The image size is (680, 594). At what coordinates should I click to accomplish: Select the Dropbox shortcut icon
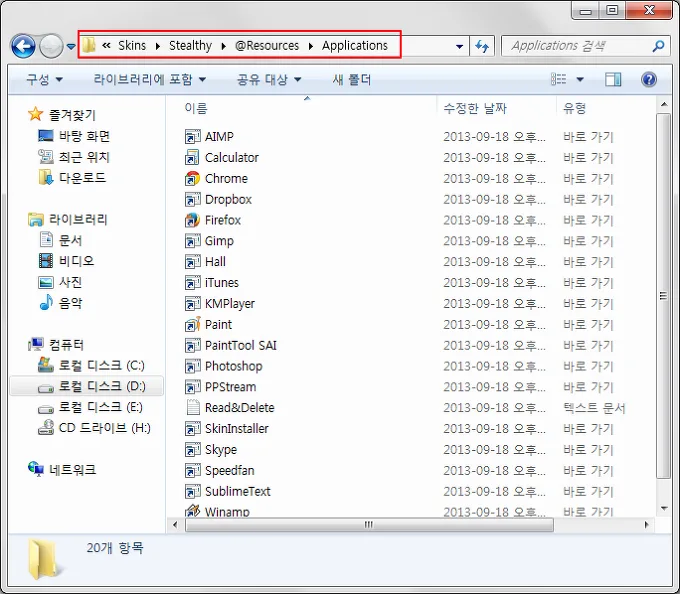tap(193, 199)
